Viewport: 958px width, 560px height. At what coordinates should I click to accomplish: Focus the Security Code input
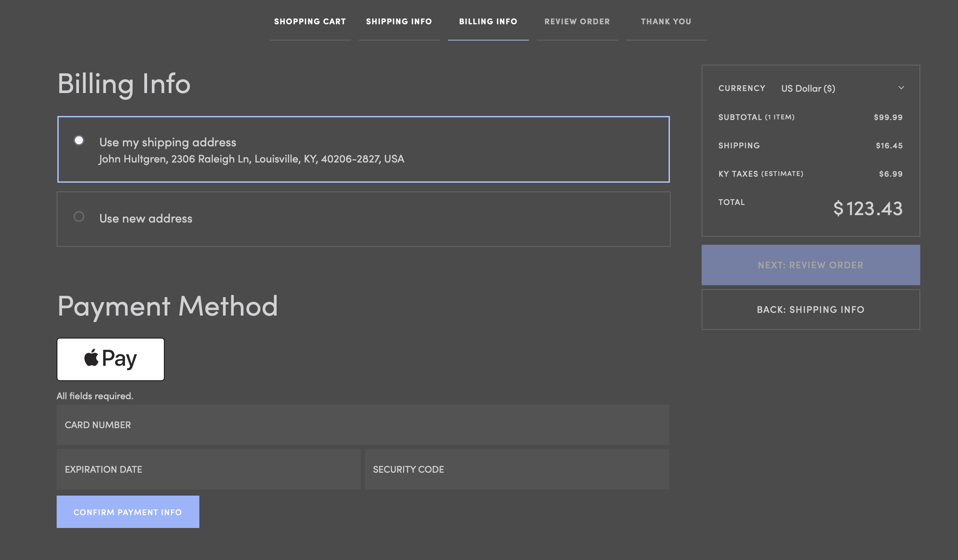pyautogui.click(x=517, y=469)
